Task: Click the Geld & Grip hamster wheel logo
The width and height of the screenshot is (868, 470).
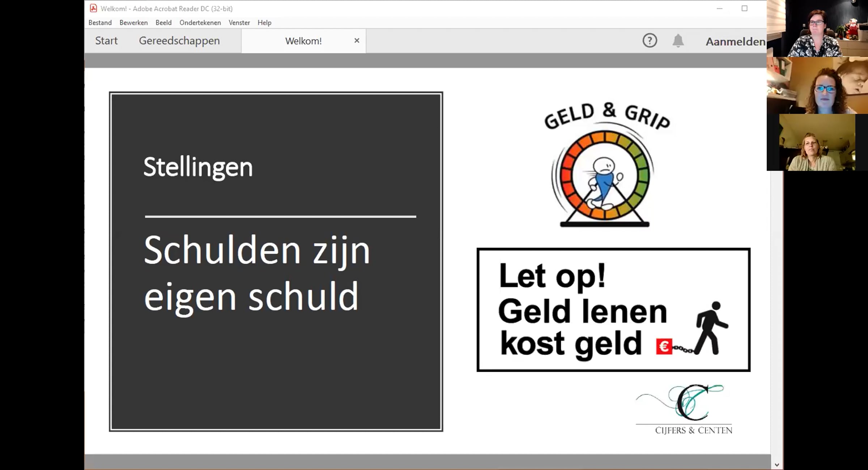Action: click(604, 177)
